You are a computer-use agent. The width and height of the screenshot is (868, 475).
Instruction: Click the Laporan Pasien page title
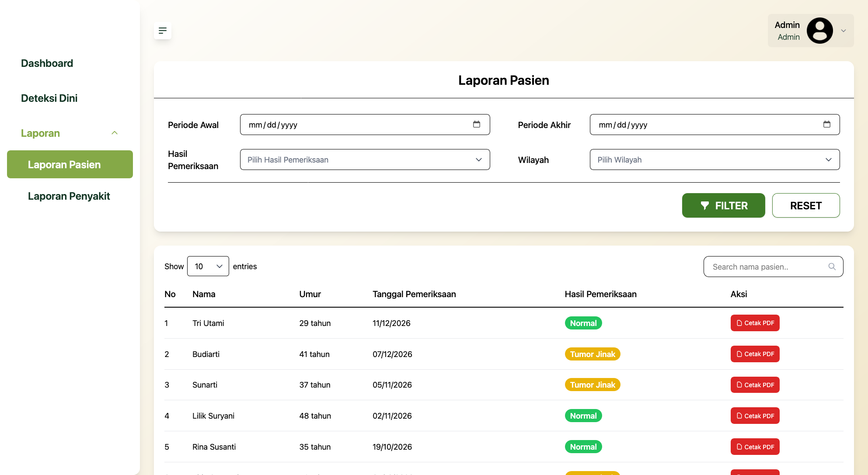504,80
